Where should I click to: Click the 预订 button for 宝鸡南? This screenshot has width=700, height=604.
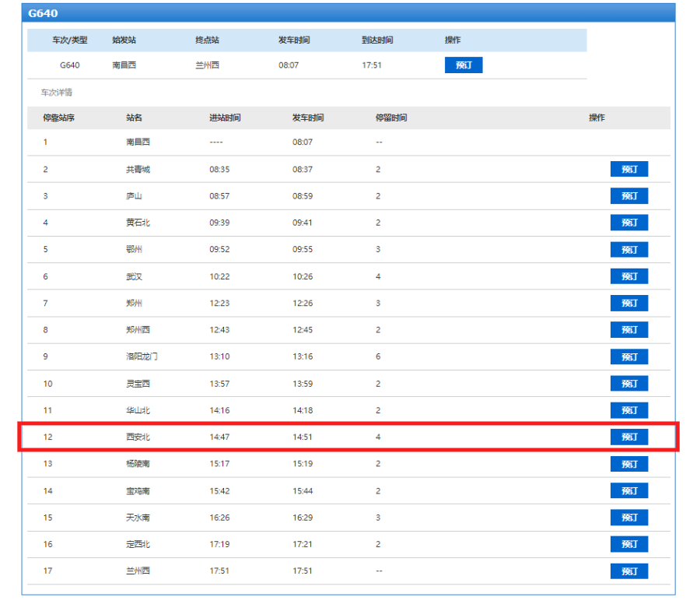(628, 490)
